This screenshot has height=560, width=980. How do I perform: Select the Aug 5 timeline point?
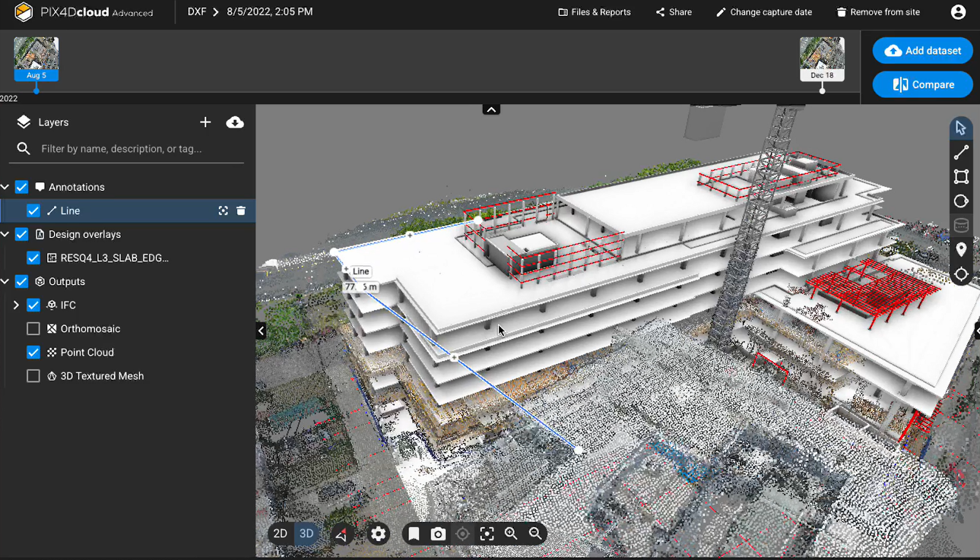tap(37, 91)
